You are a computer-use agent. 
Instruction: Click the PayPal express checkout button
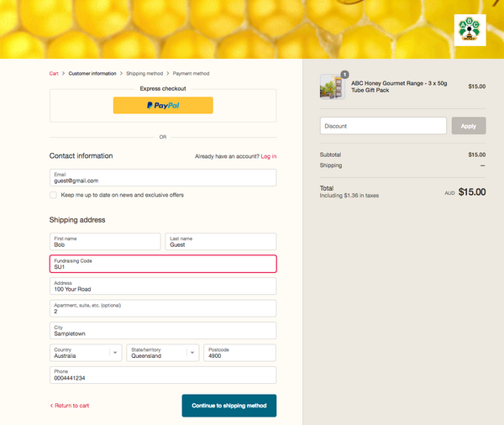[163, 106]
